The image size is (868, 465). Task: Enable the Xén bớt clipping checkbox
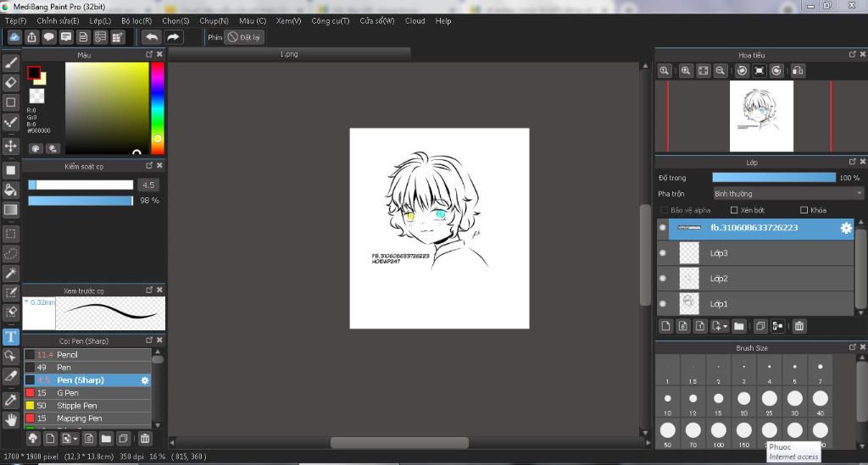tap(734, 210)
